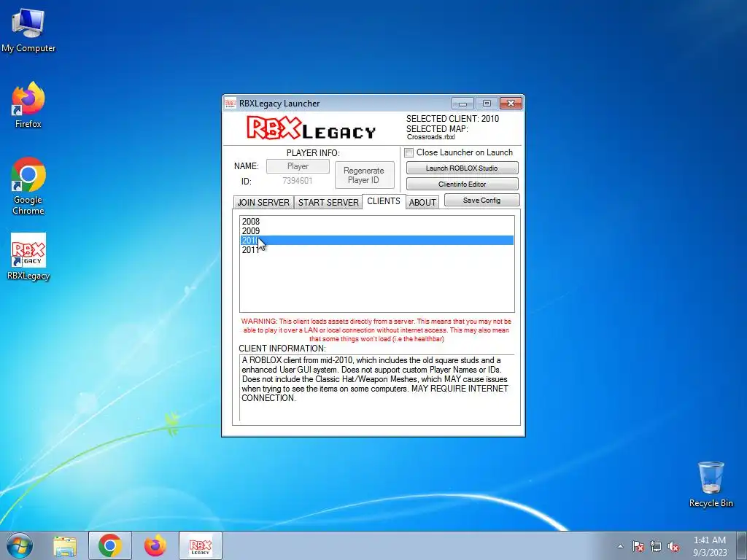The image size is (747, 560).
Task: Click Launch ROBLOX Studio button
Action: [x=462, y=168]
